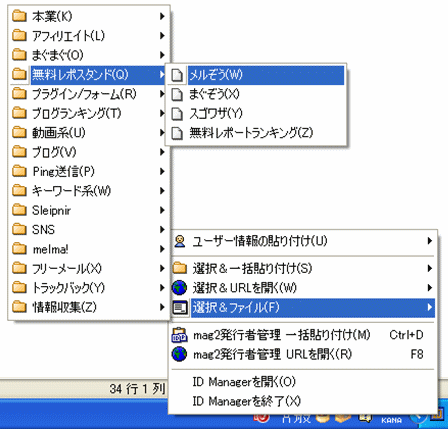Click the folder icon beside SNS
448x429 pixels.
point(19,229)
